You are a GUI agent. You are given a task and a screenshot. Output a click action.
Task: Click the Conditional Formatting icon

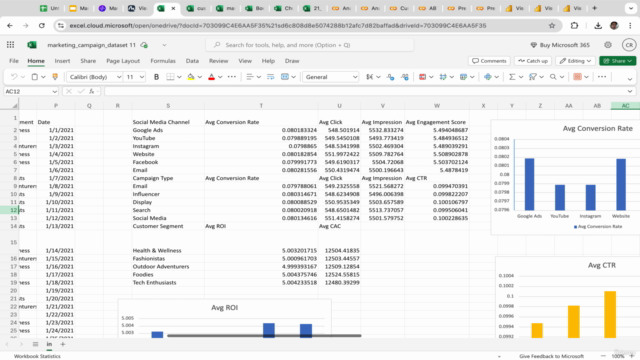point(422,77)
